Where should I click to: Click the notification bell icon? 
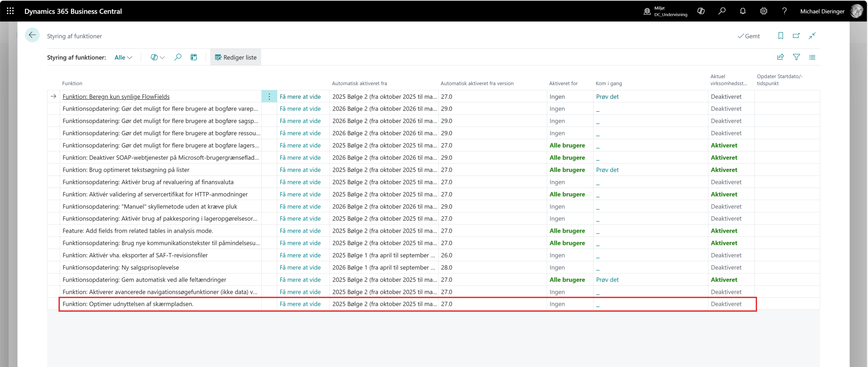(x=743, y=11)
